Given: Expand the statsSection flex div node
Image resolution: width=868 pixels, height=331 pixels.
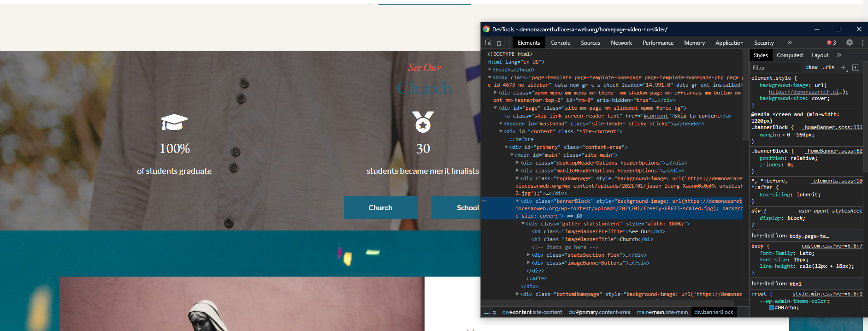Looking at the screenshot, I should (528, 255).
